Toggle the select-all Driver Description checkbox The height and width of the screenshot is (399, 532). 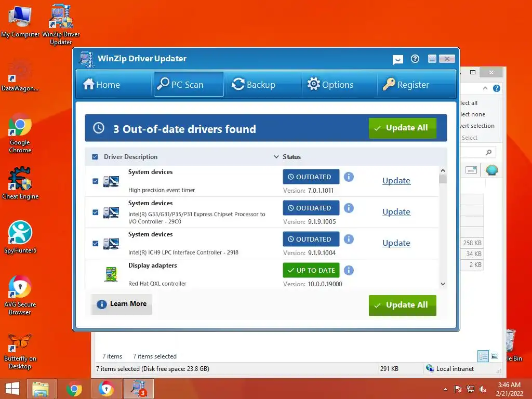coord(95,157)
